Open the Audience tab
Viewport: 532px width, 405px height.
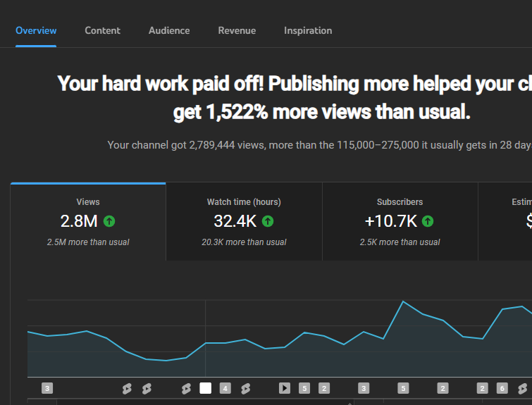[x=169, y=30]
